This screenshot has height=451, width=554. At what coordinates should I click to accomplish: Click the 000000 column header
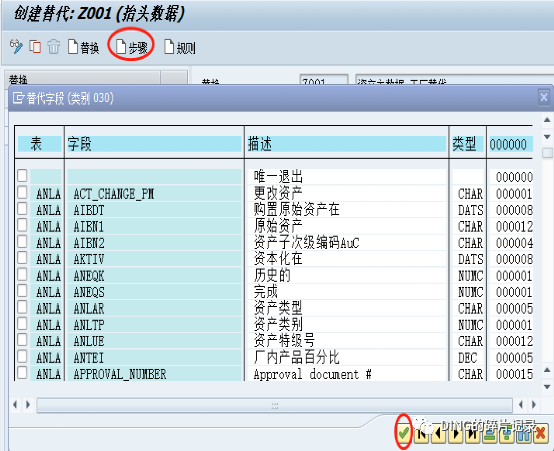pos(511,144)
